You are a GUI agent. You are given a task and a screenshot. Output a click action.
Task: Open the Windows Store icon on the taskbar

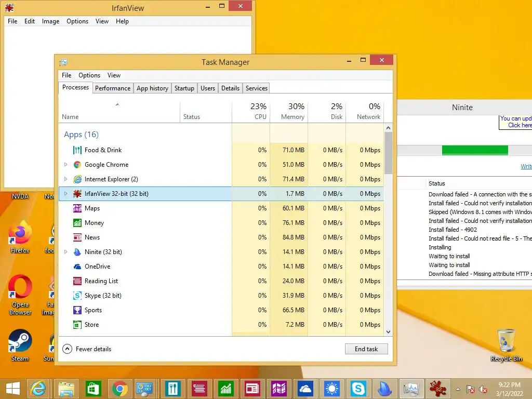(x=92, y=389)
